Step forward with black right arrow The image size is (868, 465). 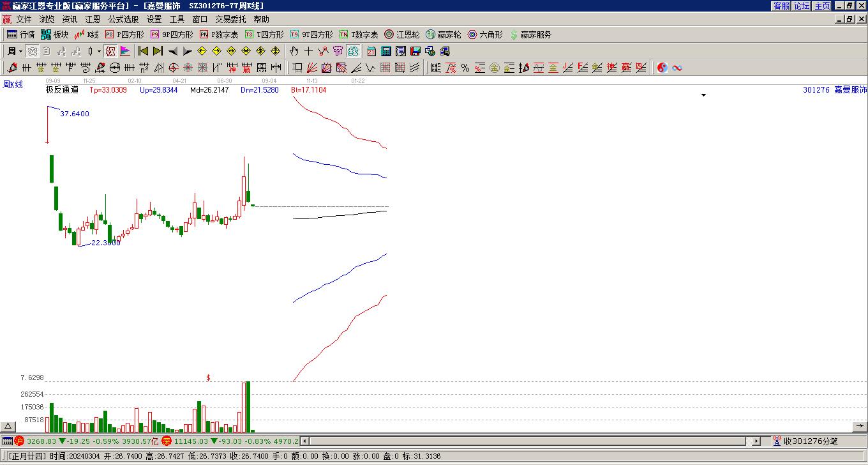click(187, 51)
